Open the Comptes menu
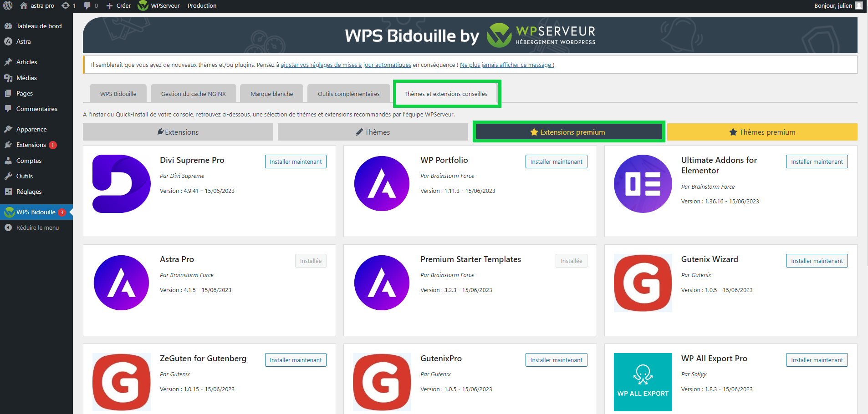 [x=36, y=161]
